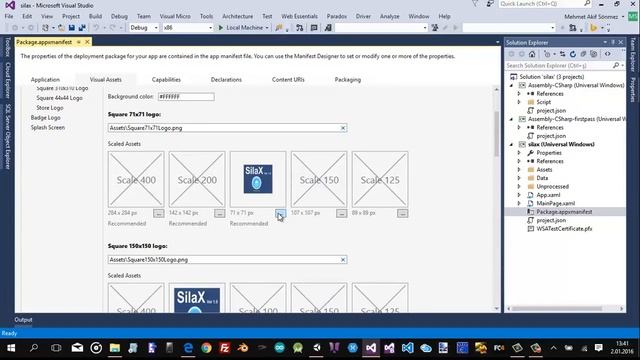The image size is (640, 360).
Task: Click the Save All toolbar icon
Action: click(x=82, y=28)
